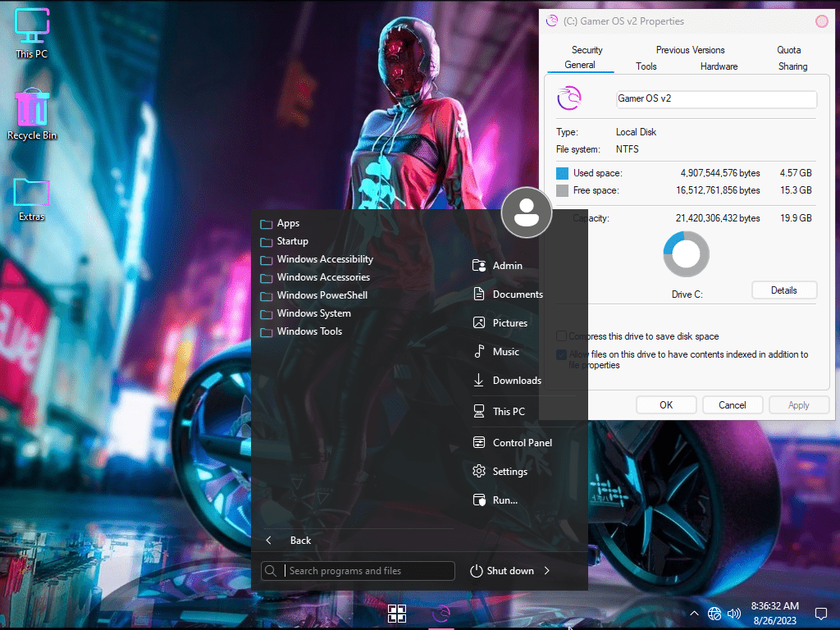The image size is (840, 630).
Task: Click the user avatar in Start menu
Action: tap(527, 212)
